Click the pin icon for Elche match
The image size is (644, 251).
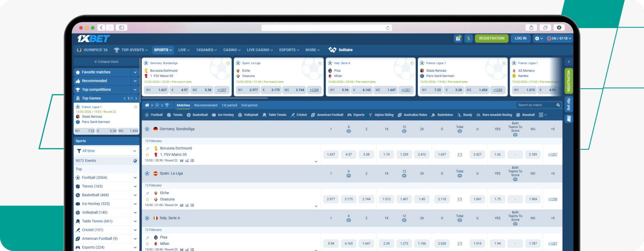point(147,193)
